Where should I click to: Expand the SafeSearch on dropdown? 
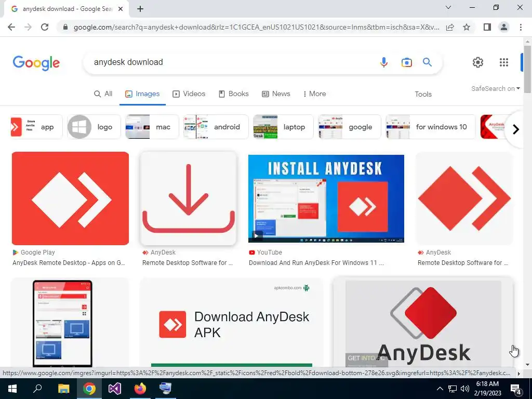click(x=495, y=88)
